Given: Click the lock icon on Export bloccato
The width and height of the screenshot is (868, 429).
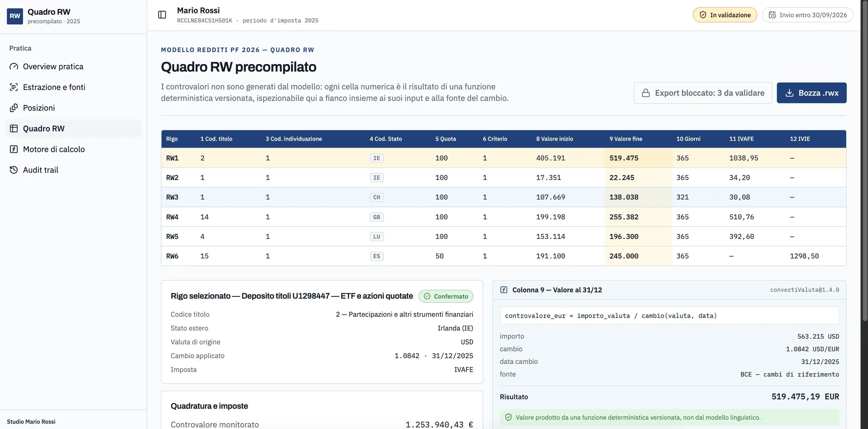Looking at the screenshot, I should (x=645, y=93).
